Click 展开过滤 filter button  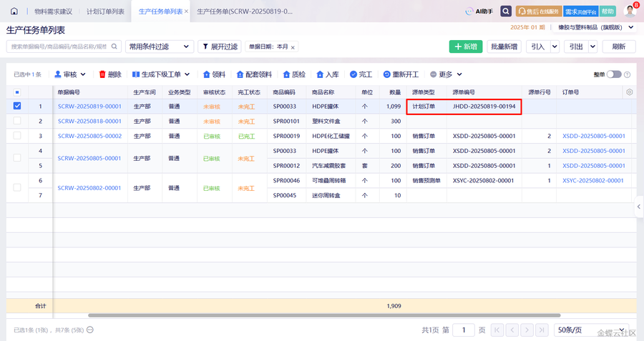coord(220,46)
